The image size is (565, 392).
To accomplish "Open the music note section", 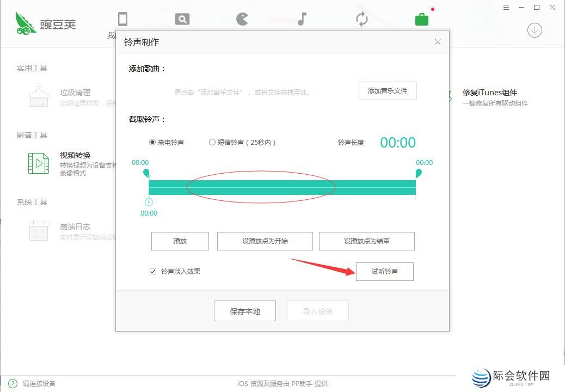I will (x=301, y=18).
